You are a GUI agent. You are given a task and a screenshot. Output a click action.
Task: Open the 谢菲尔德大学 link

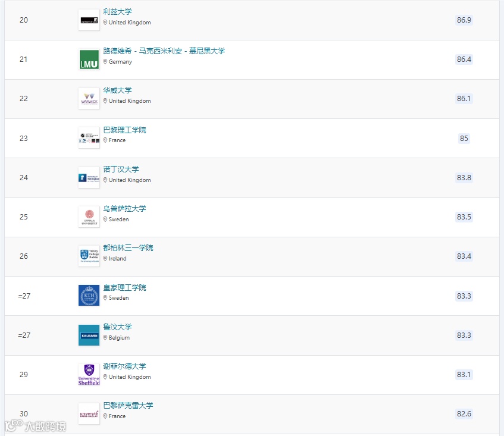pyautogui.click(x=124, y=366)
